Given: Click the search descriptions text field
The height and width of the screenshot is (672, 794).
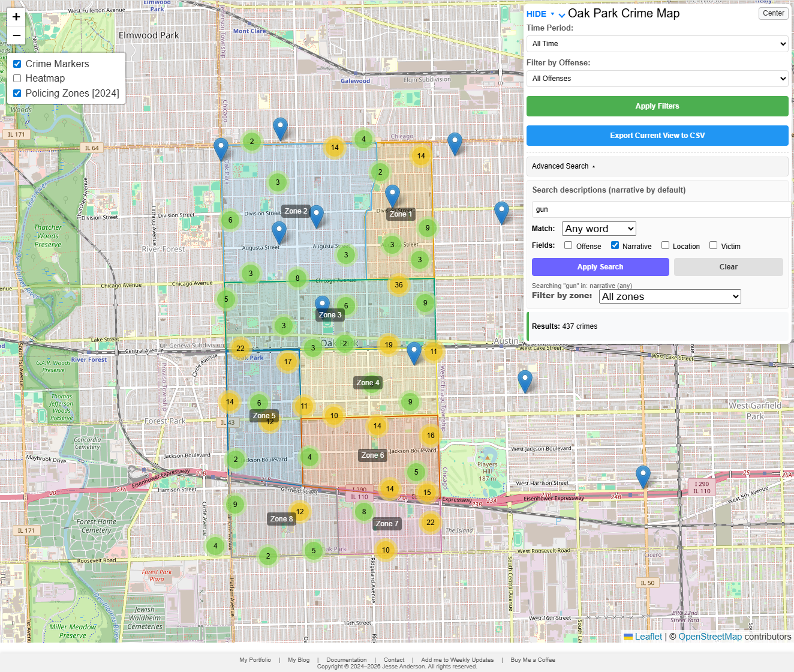Looking at the screenshot, I should point(660,209).
